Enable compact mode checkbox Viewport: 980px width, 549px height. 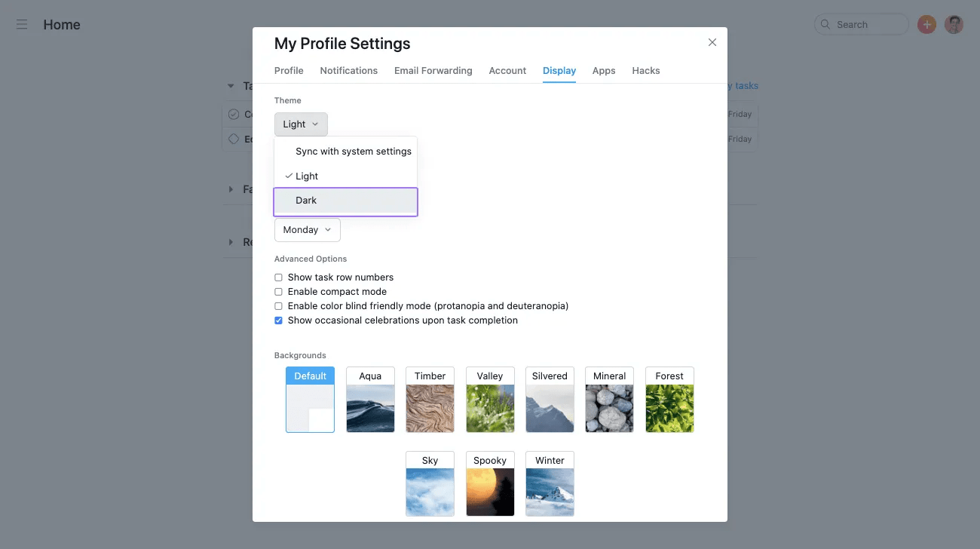278,292
